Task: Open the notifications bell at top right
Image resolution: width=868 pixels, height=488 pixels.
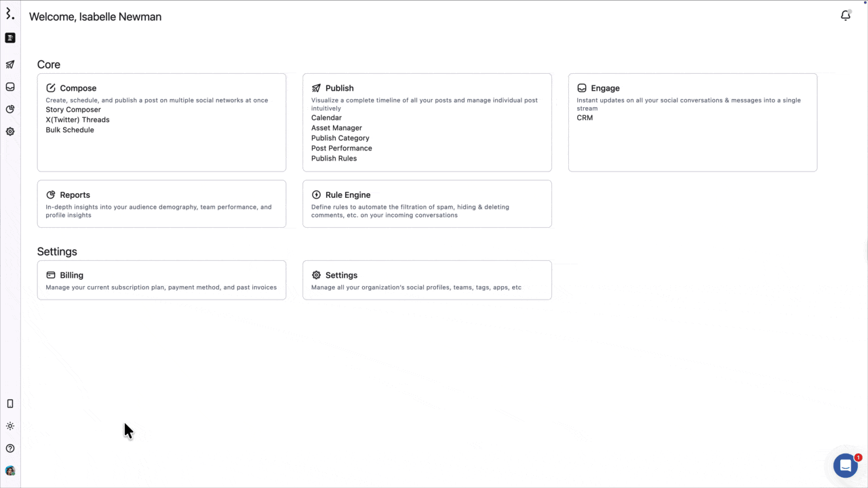Action: pos(846,15)
